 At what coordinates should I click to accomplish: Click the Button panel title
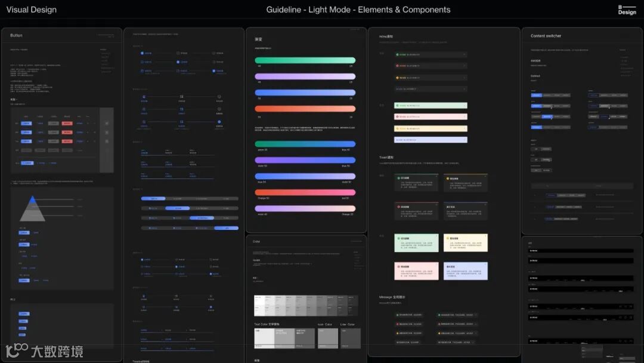click(16, 35)
